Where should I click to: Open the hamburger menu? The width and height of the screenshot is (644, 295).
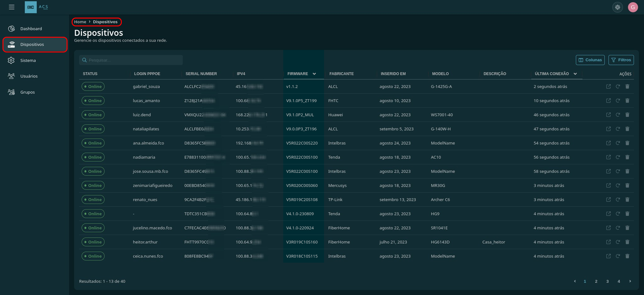pyautogui.click(x=12, y=7)
